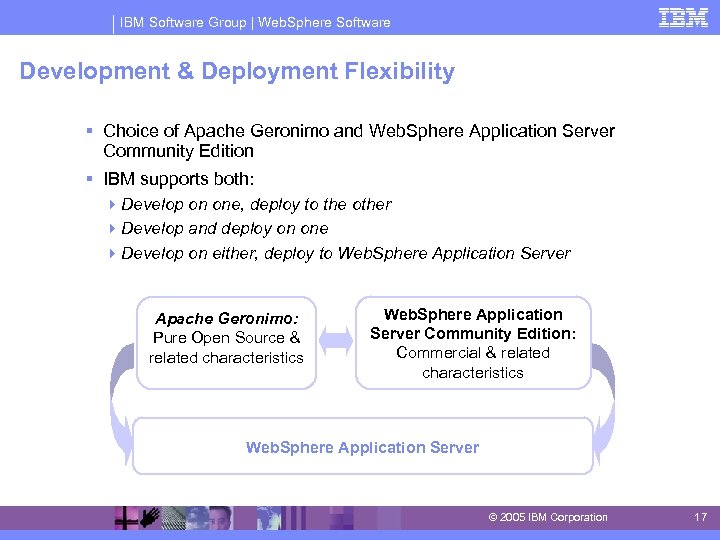The height and width of the screenshot is (540, 720).
Task: Click the 2005 IBM Corporation copyright text
Action: pyautogui.click(x=548, y=517)
